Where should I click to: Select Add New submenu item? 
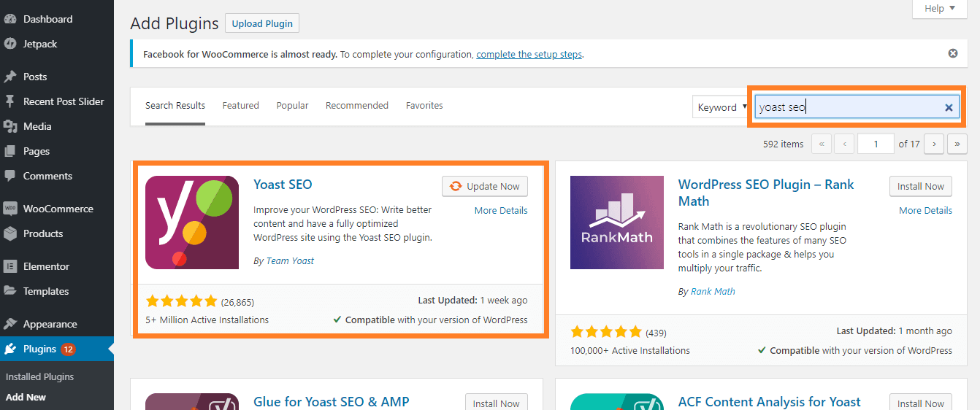(x=26, y=398)
